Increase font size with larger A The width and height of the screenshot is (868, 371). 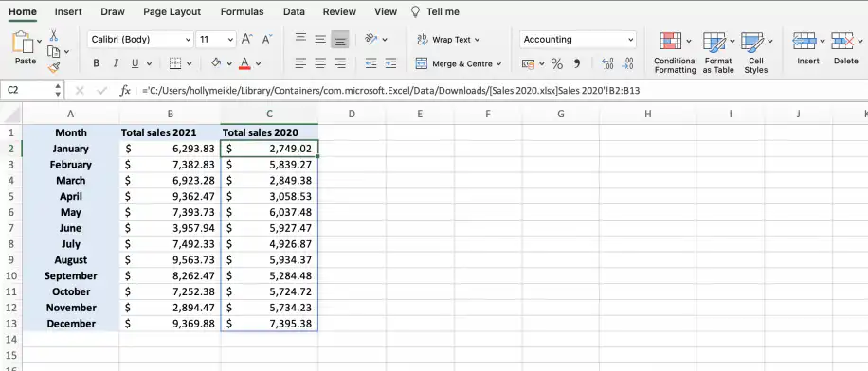pos(247,39)
